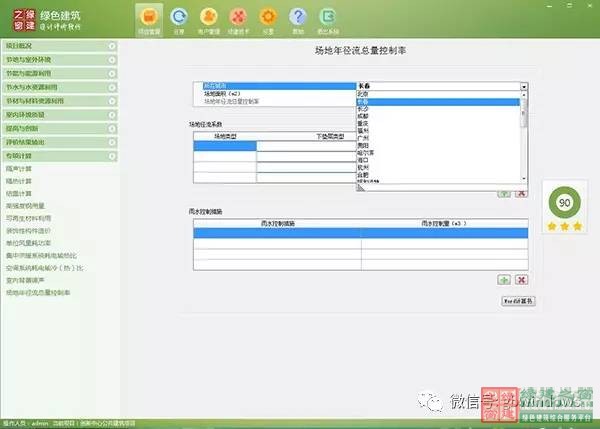The width and height of the screenshot is (600, 429).
Task: Delete row with red X under 雨水控制措施
Action: 521,280
